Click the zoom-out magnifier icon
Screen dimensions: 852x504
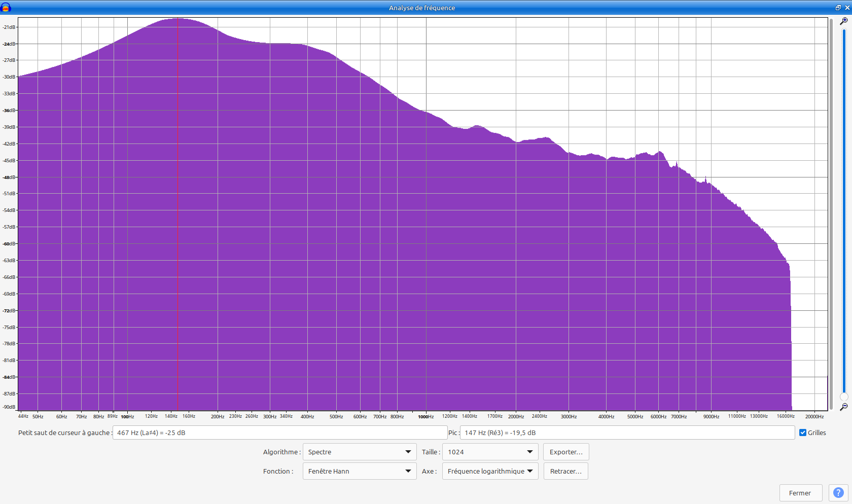(844, 407)
